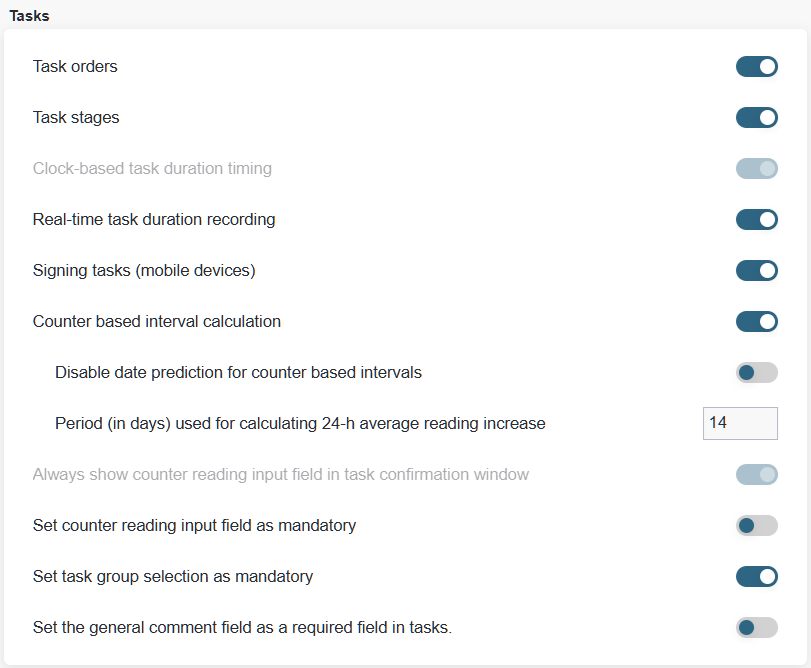Click Real-time task duration recording label
The width and height of the screenshot is (811, 668).
[154, 220]
